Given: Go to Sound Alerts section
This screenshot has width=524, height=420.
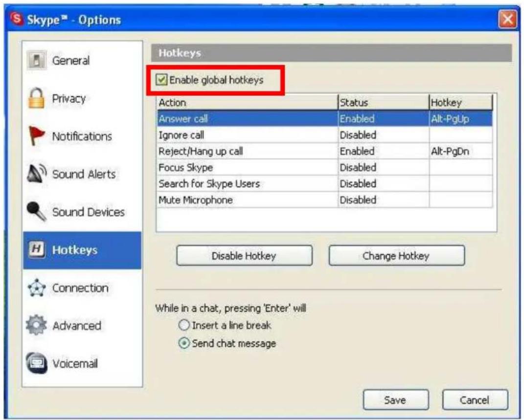Looking at the screenshot, I should (82, 174).
